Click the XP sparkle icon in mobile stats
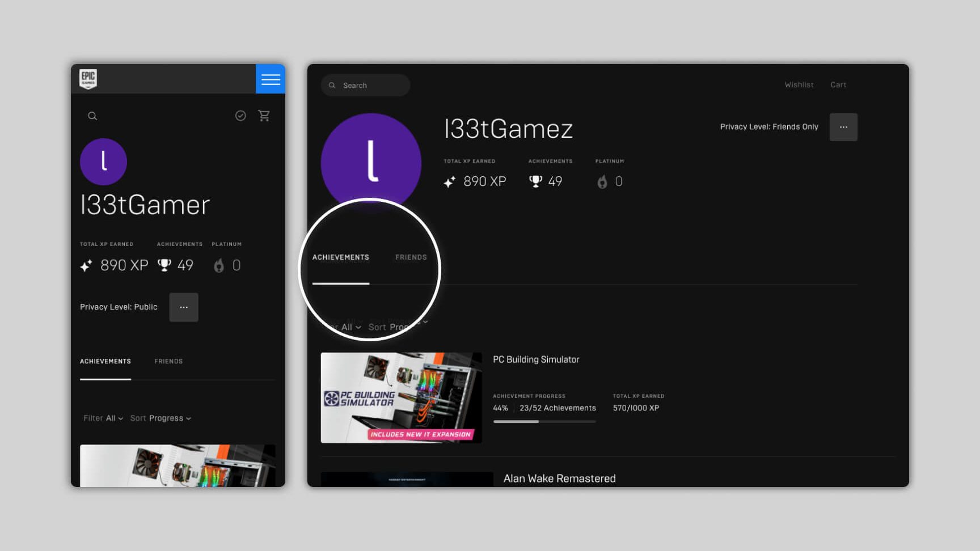Image resolution: width=980 pixels, height=551 pixels. tap(86, 265)
